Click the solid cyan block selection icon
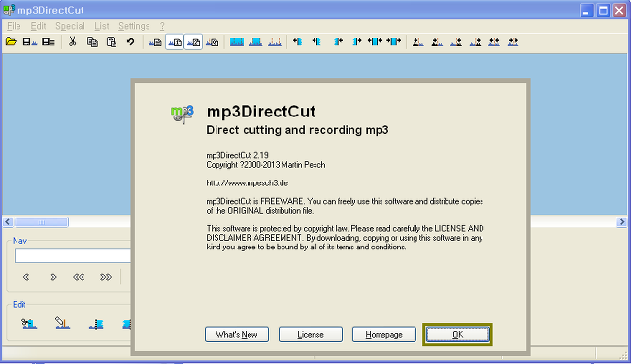The image size is (631, 364). pyautogui.click(x=237, y=42)
